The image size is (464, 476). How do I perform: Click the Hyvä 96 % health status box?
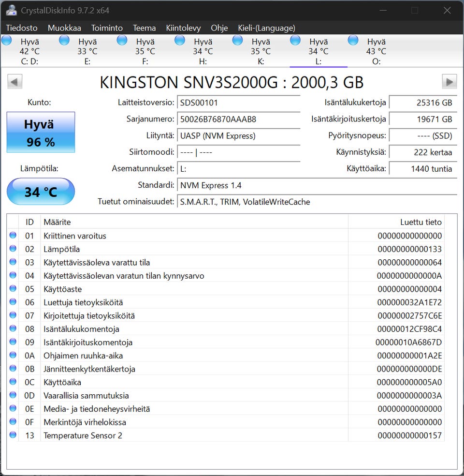(x=41, y=132)
